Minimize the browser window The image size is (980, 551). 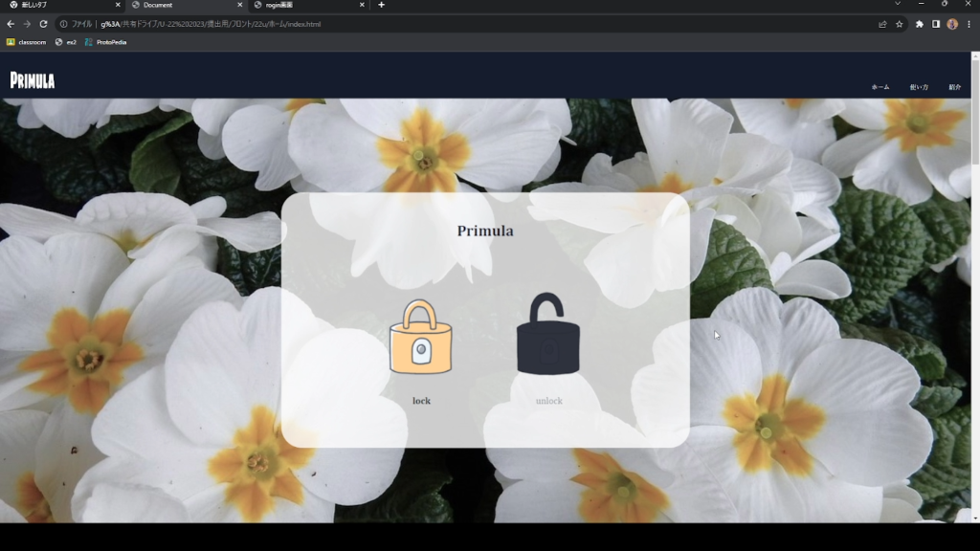coord(922,4)
